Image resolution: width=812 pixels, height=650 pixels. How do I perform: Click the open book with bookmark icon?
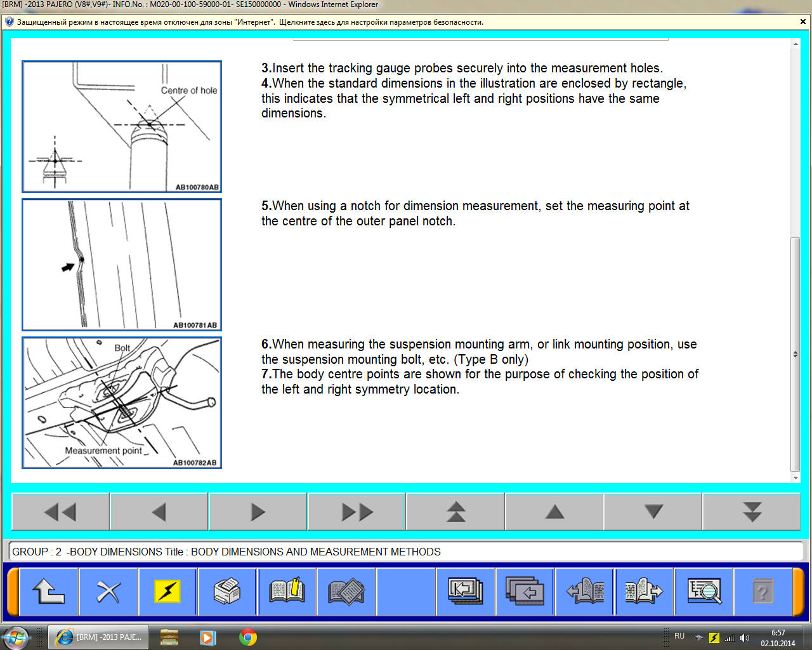pyautogui.click(x=287, y=592)
